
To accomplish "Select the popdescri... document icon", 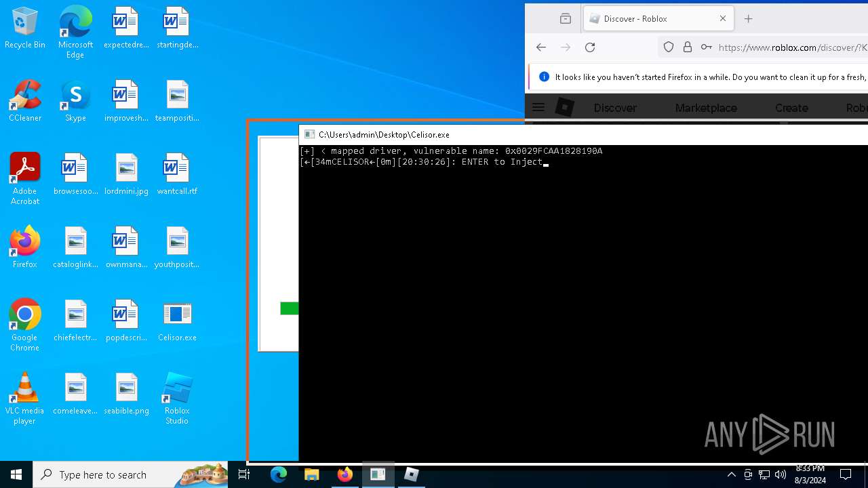I will tap(125, 321).
